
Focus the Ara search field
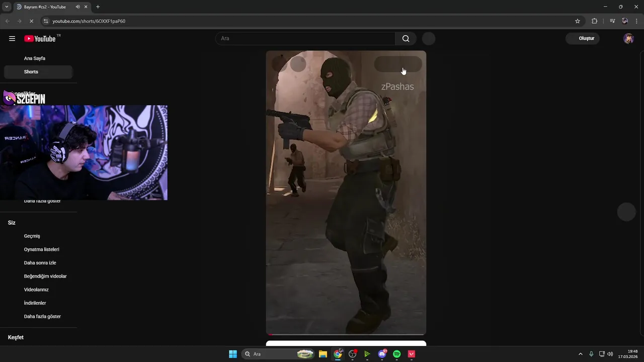[x=305, y=39]
